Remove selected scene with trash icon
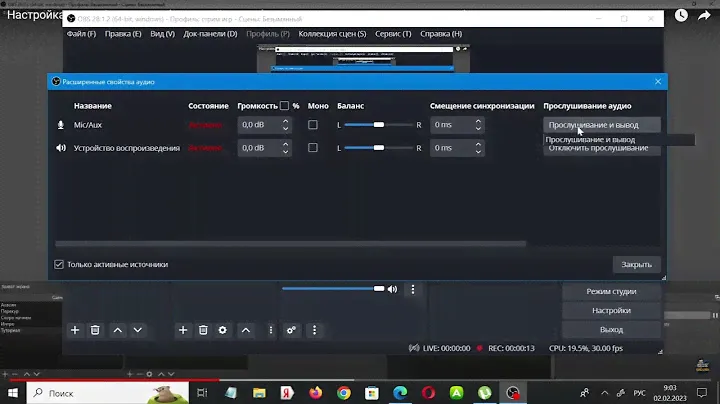 95,329
